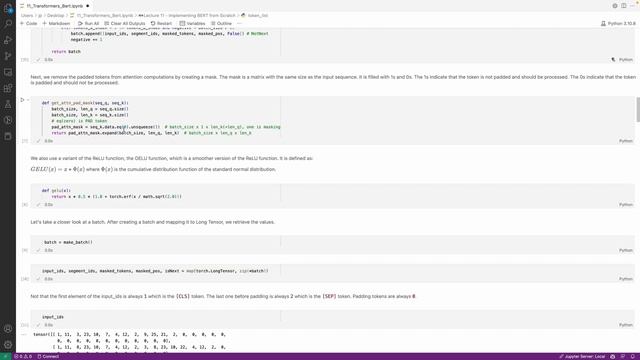Click the status bar icon right of Jupyter Server
This screenshot has height=360, width=640.
[613, 356]
